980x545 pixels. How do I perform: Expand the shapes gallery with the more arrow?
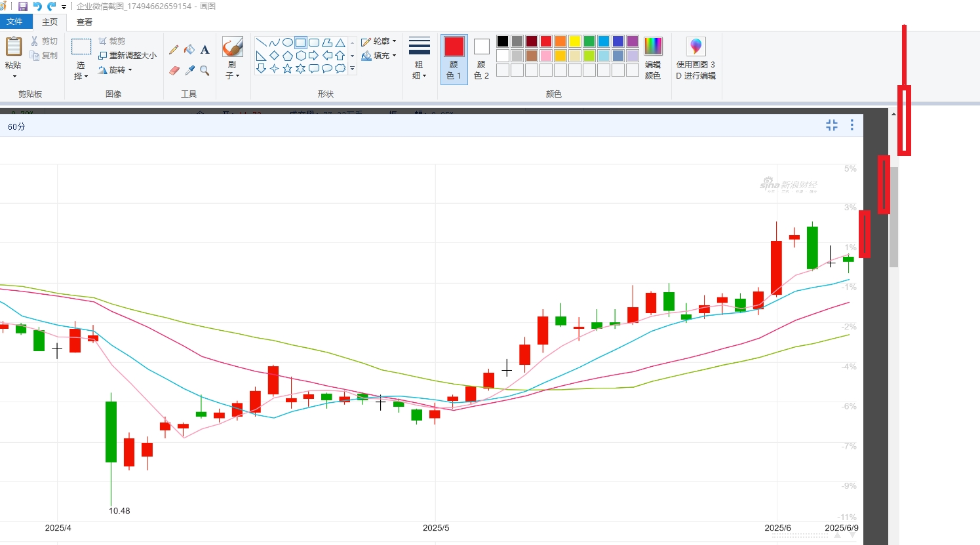click(353, 69)
